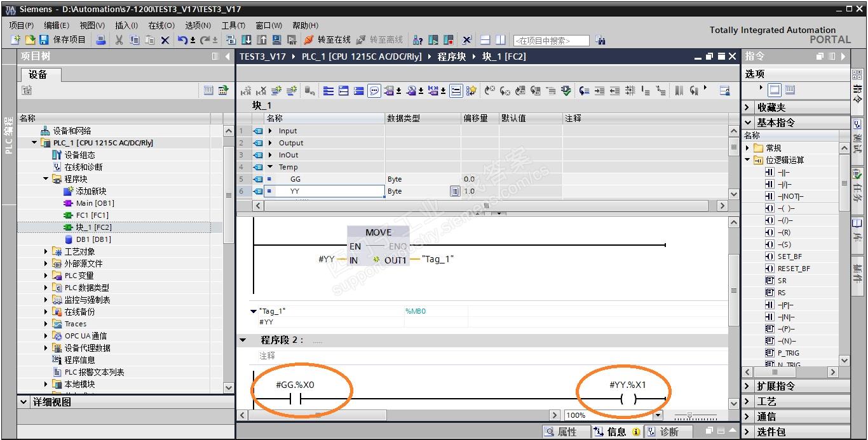Click the upload from device icon
Image resolution: width=868 pixels, height=440 pixels.
[262, 40]
